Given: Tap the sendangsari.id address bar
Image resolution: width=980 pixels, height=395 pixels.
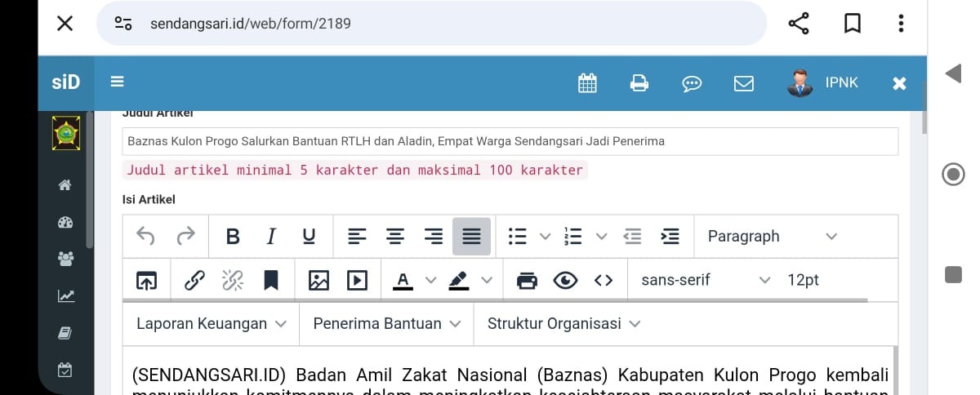Looking at the screenshot, I should pyautogui.click(x=431, y=24).
